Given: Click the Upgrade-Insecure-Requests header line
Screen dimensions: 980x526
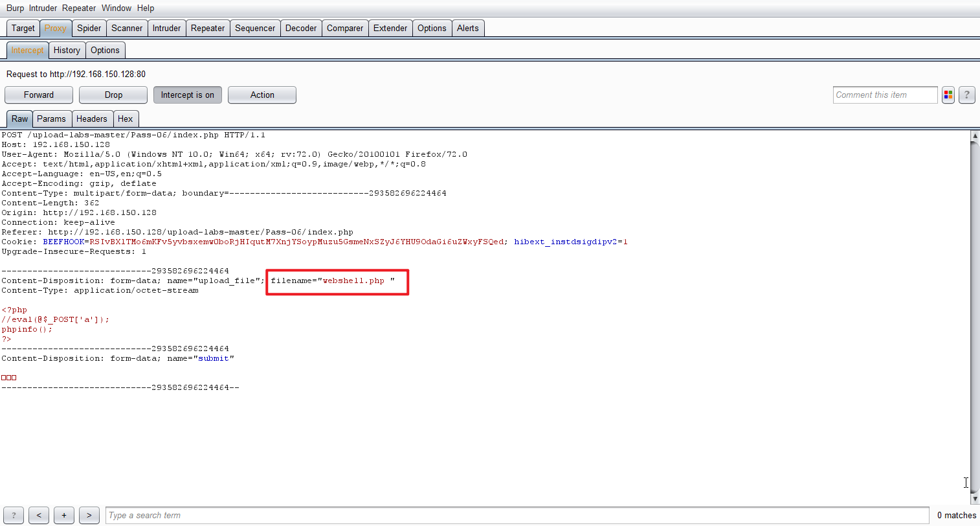Looking at the screenshot, I should click(74, 251).
